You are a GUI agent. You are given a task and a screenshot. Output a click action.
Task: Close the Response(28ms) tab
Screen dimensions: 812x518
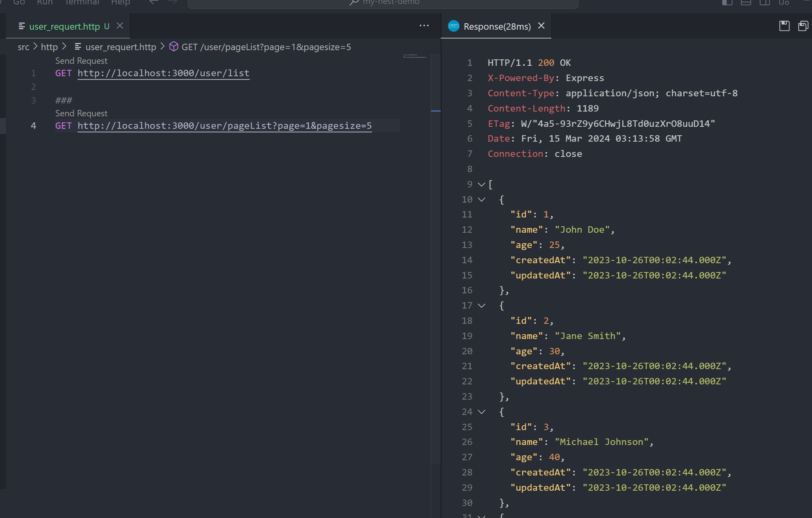pos(541,26)
